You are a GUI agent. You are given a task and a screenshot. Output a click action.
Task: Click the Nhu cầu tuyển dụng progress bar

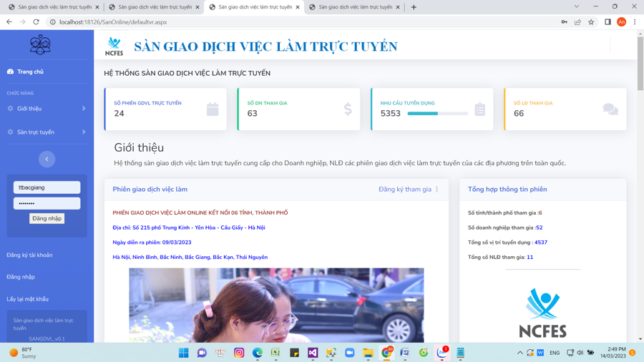pos(437,113)
